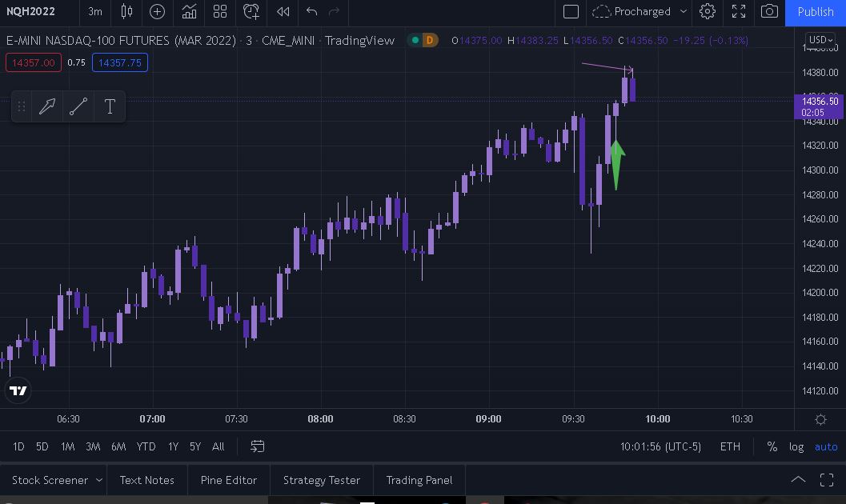Switch to the Pine Editor tab
The image size is (846, 504).
[229, 480]
